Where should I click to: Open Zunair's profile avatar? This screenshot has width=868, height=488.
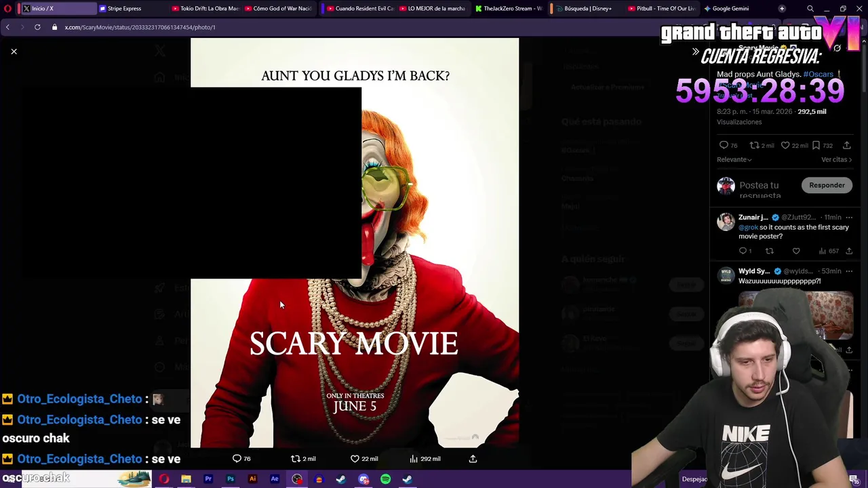tap(726, 222)
